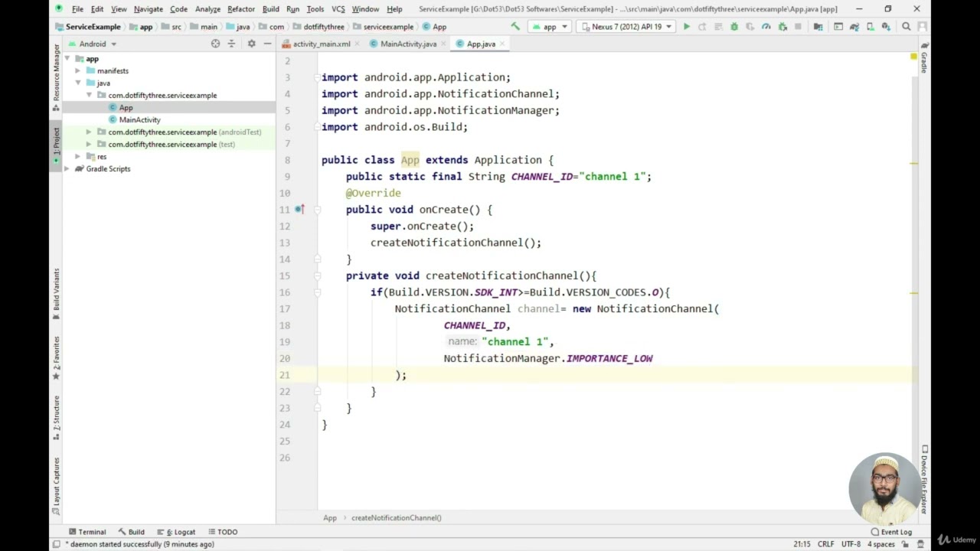Viewport: 980px width, 551px height.
Task: Toggle the Gradle side panel
Action: pyautogui.click(x=924, y=58)
